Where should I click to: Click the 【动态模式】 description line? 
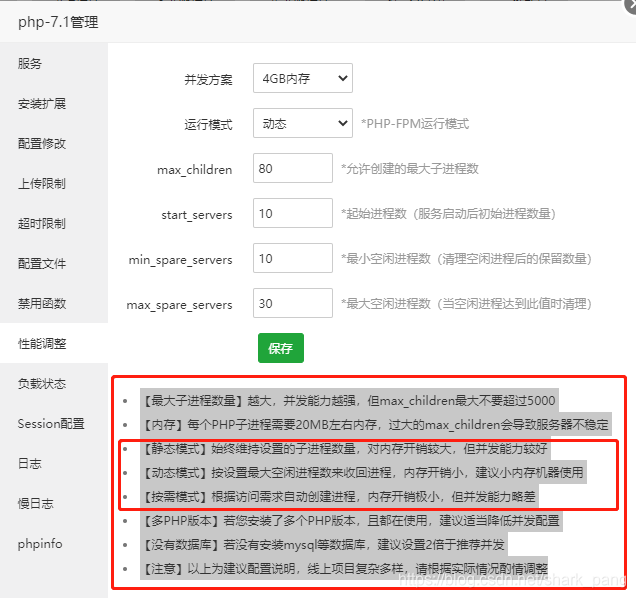[363, 472]
